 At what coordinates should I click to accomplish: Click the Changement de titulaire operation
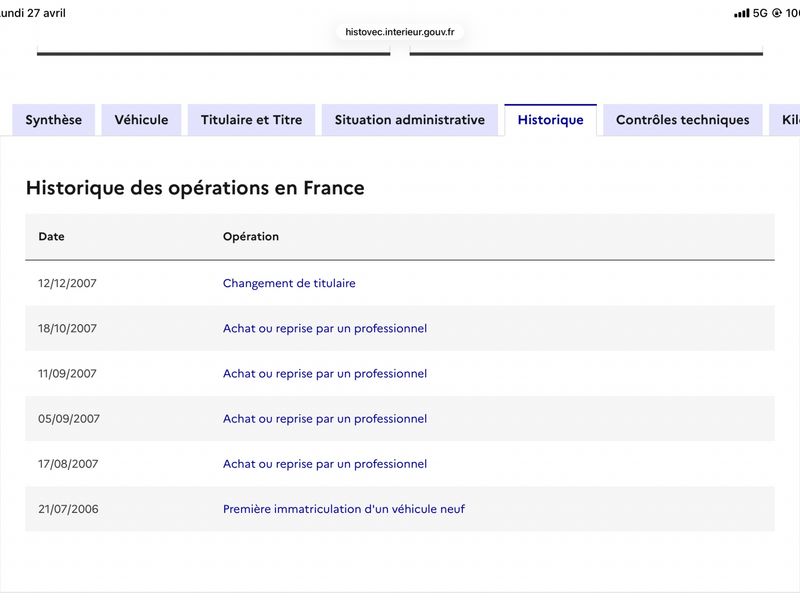pyautogui.click(x=289, y=283)
